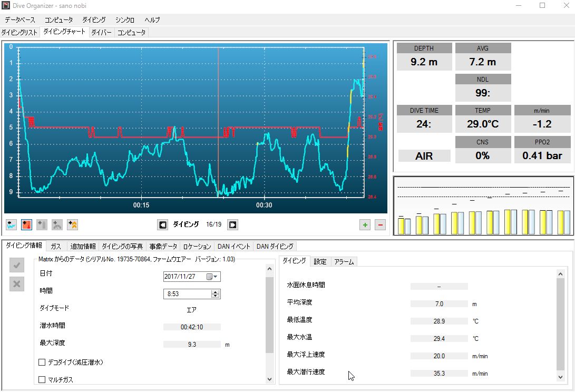
Task: Check the デコダイブ(減圧潜水) checkbox
Action: click(42, 362)
